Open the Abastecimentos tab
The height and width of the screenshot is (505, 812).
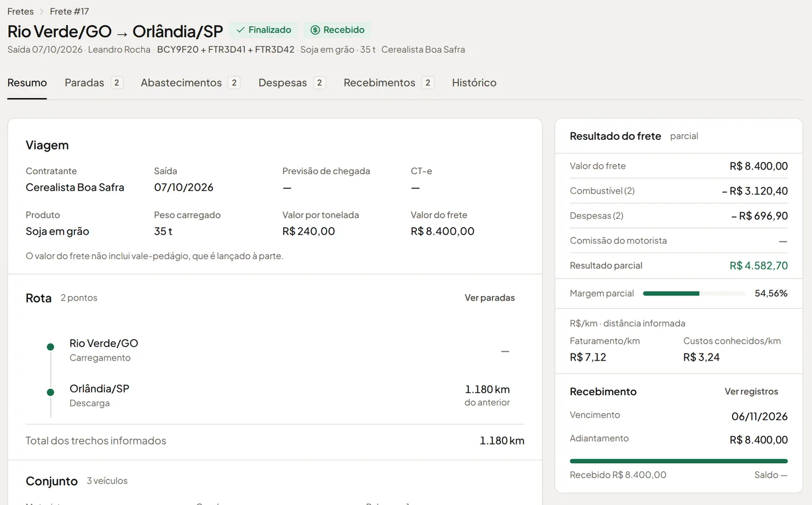tap(191, 83)
